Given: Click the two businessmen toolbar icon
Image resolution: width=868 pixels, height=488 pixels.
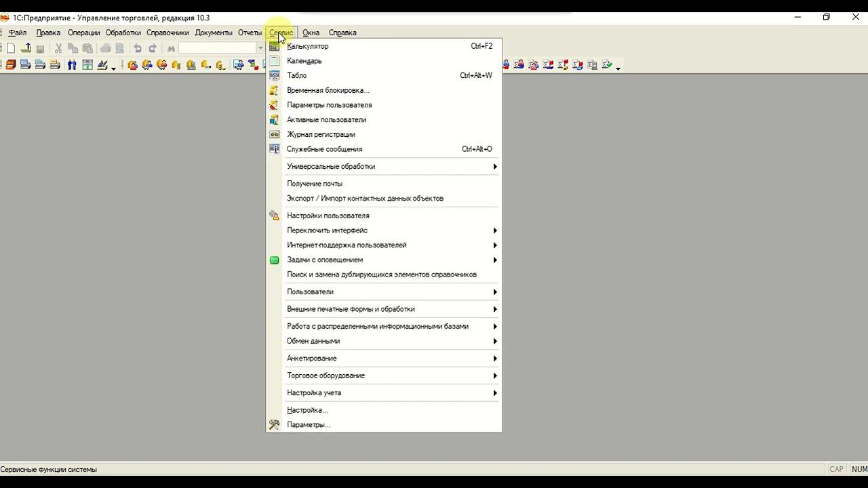Looking at the screenshot, I should [x=72, y=65].
